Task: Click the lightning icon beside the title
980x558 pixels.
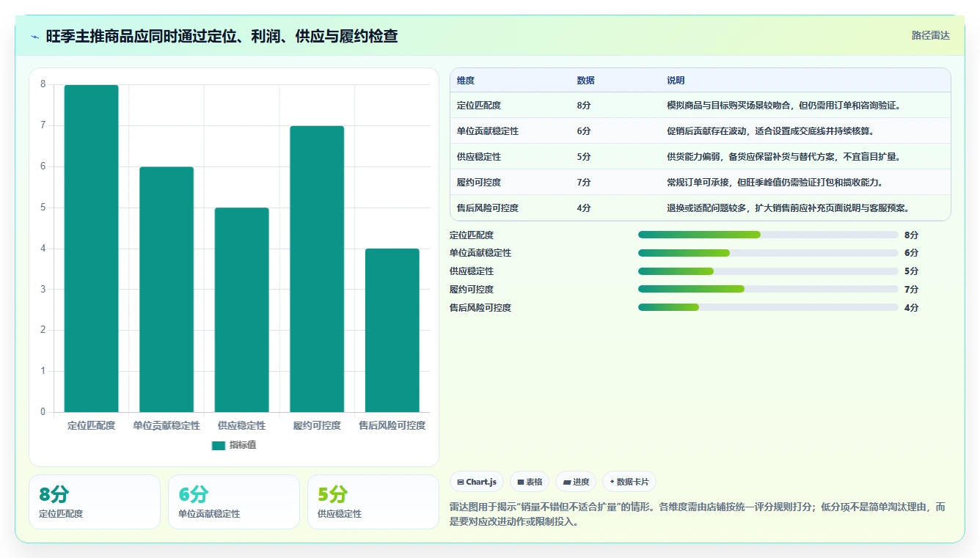Action: (x=35, y=37)
